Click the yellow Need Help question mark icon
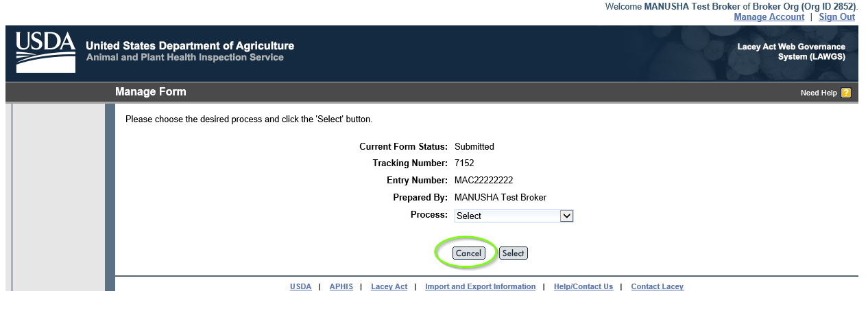Screen dimensions: 868x309 coord(845,93)
